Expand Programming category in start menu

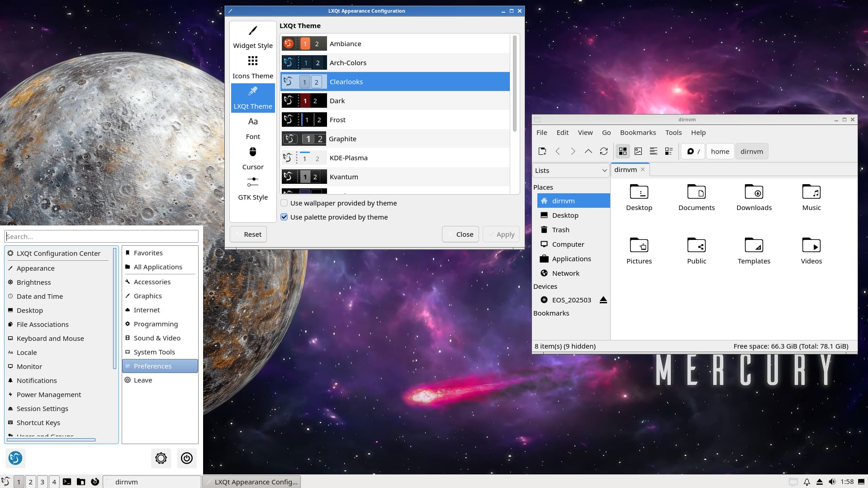160,324
